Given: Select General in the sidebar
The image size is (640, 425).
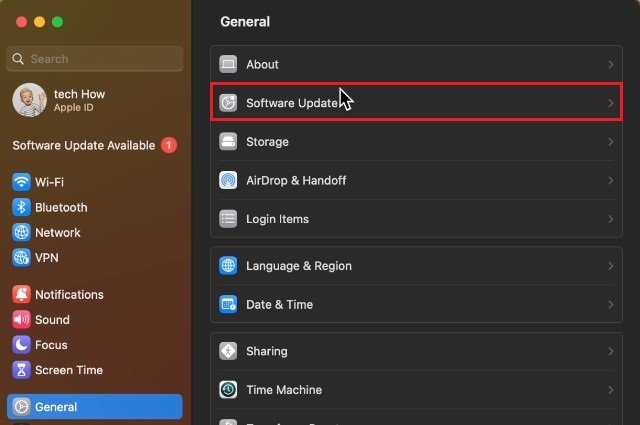Looking at the screenshot, I should 95,407.
